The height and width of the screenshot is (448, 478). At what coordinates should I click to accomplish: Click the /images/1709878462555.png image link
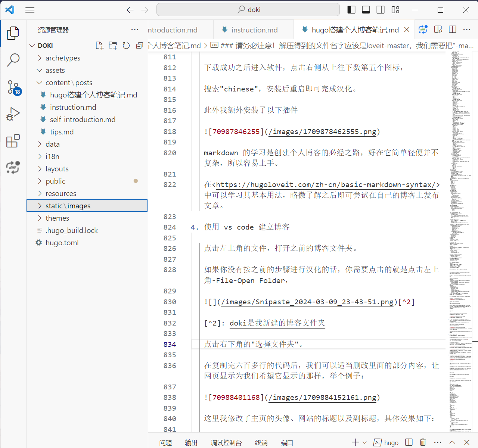(x=323, y=132)
